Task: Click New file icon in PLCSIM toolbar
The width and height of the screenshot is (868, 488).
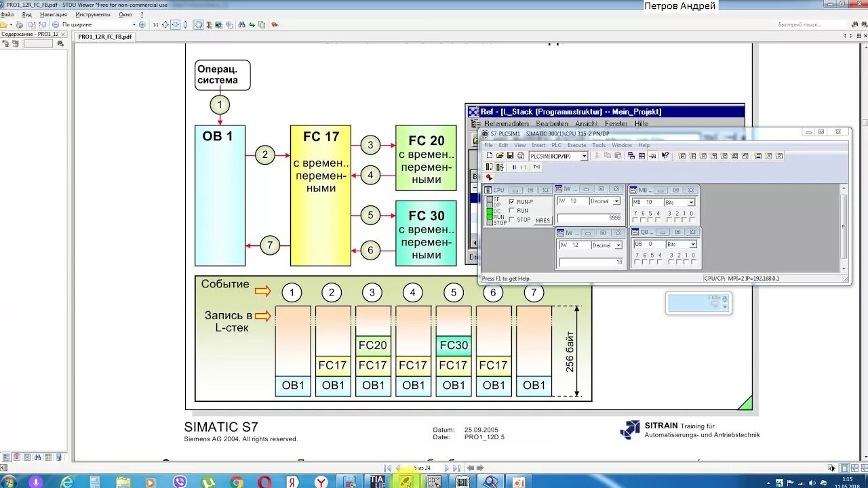Action: pos(489,155)
